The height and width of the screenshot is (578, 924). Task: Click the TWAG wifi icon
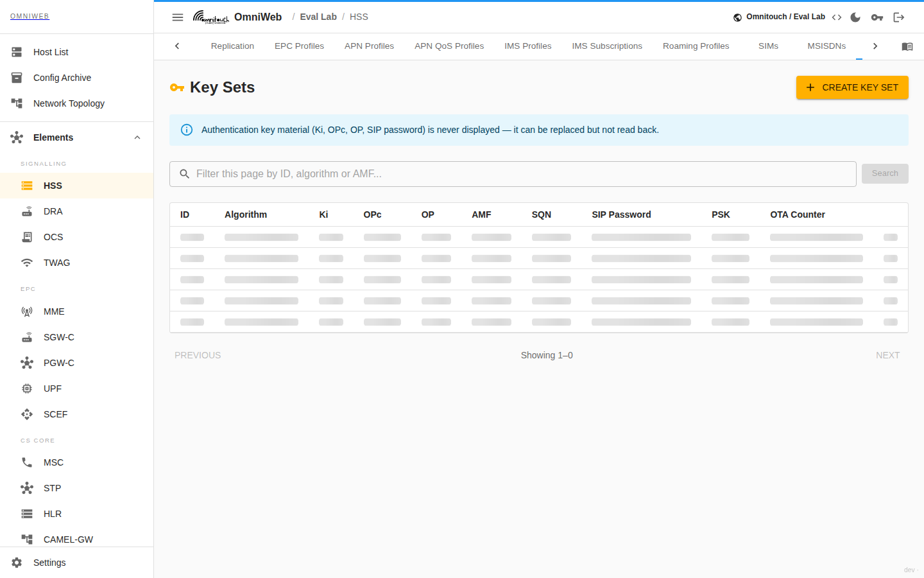27,263
